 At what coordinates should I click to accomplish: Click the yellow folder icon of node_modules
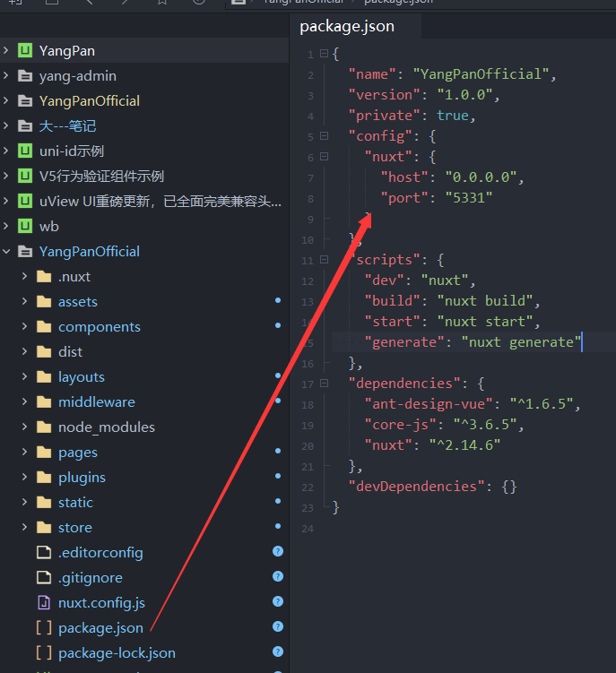tap(44, 427)
